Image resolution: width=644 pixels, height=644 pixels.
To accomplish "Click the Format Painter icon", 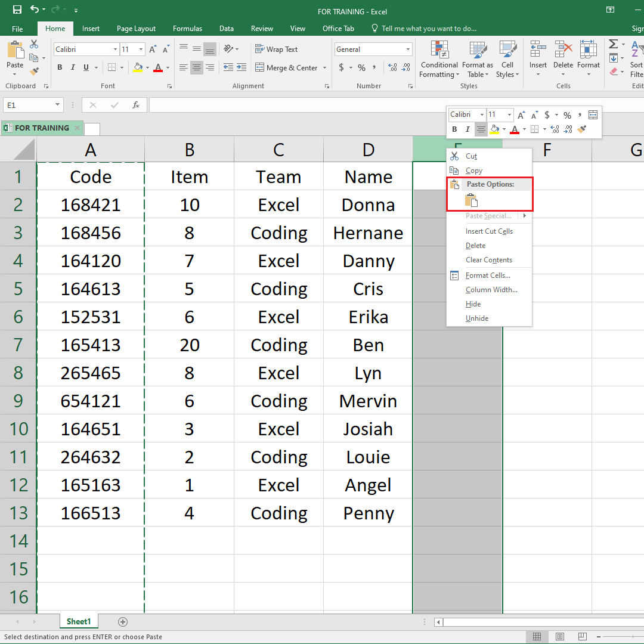I will tap(34, 72).
